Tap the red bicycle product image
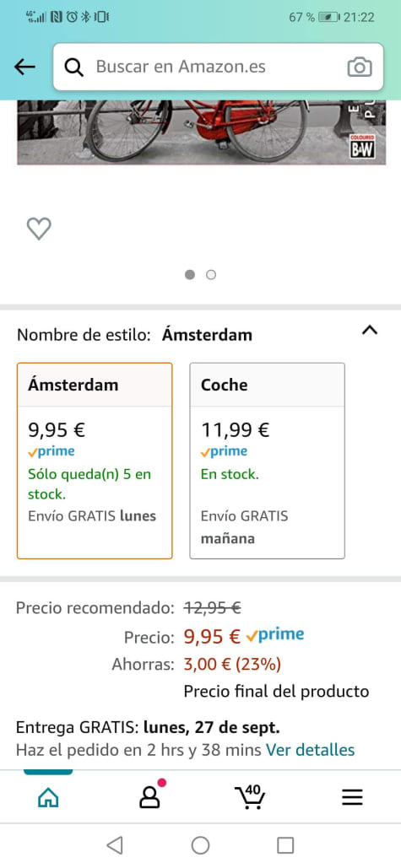401x868 pixels. click(x=201, y=132)
